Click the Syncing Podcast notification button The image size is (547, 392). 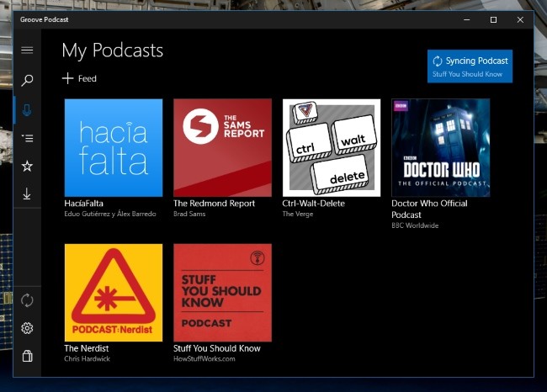click(470, 66)
